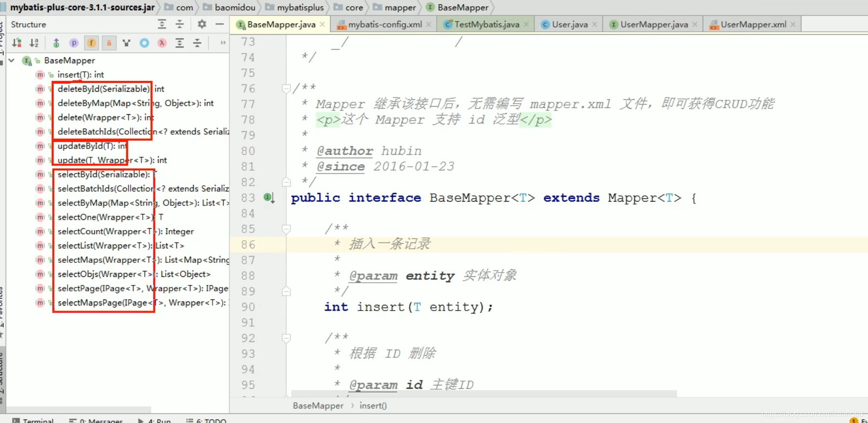
Task: Click Collapse All in Structure second toolbar row
Action: [x=197, y=43]
